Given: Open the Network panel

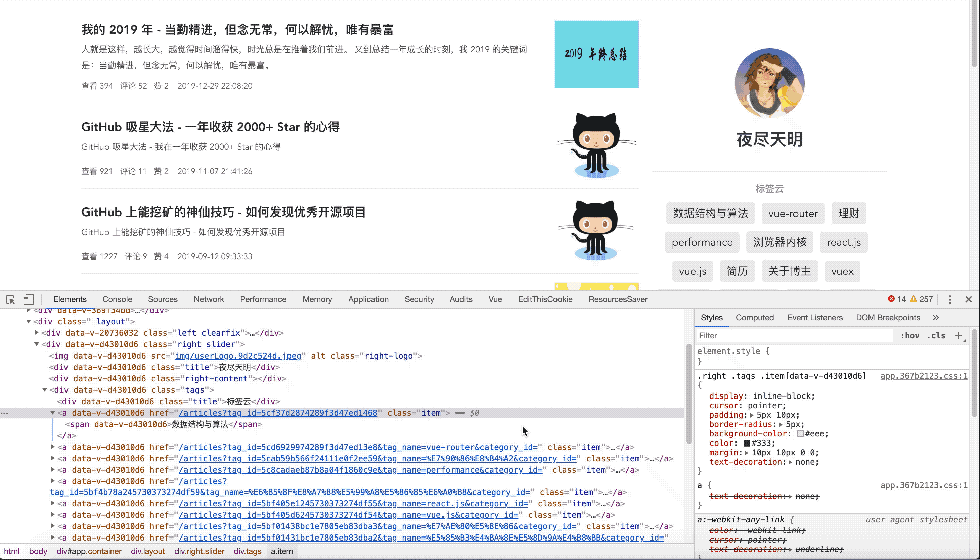Looking at the screenshot, I should click(x=209, y=299).
